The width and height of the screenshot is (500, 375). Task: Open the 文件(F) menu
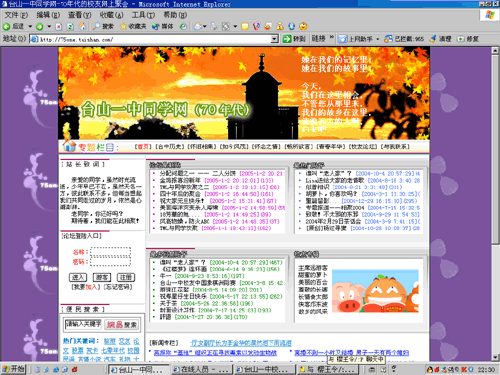click(x=16, y=15)
